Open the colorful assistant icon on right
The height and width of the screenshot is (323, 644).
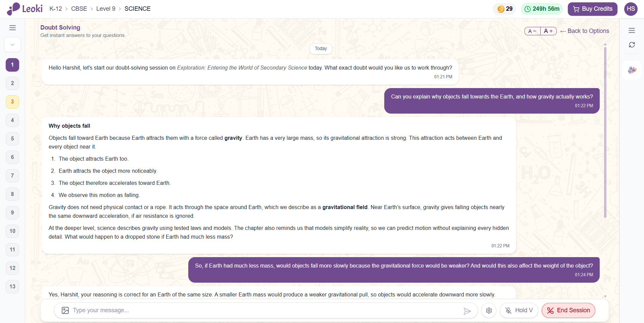tap(632, 70)
